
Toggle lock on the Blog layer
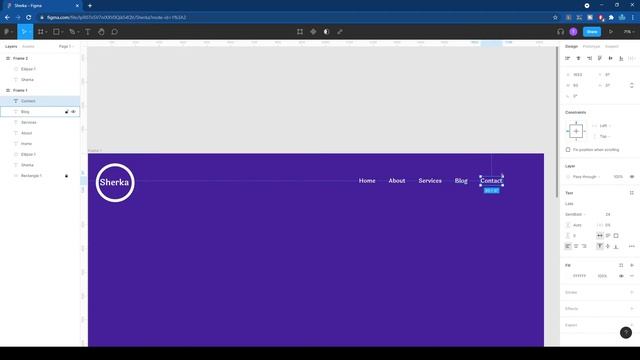click(67, 111)
